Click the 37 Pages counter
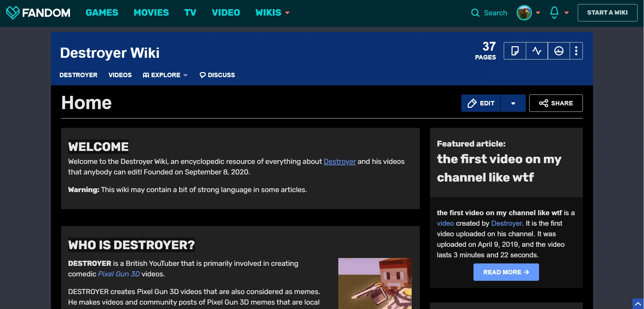Viewport: 644px width, 309px height. [485, 51]
